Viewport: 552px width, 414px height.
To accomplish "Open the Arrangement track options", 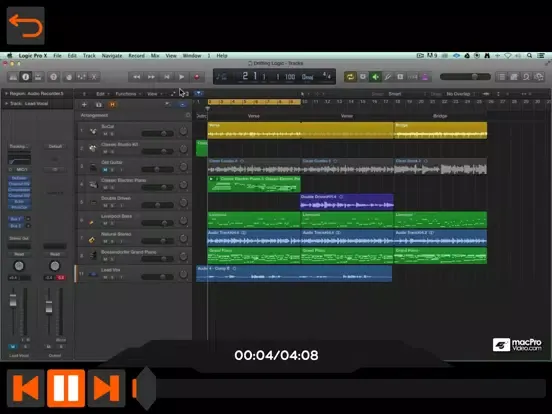I will coord(188,115).
